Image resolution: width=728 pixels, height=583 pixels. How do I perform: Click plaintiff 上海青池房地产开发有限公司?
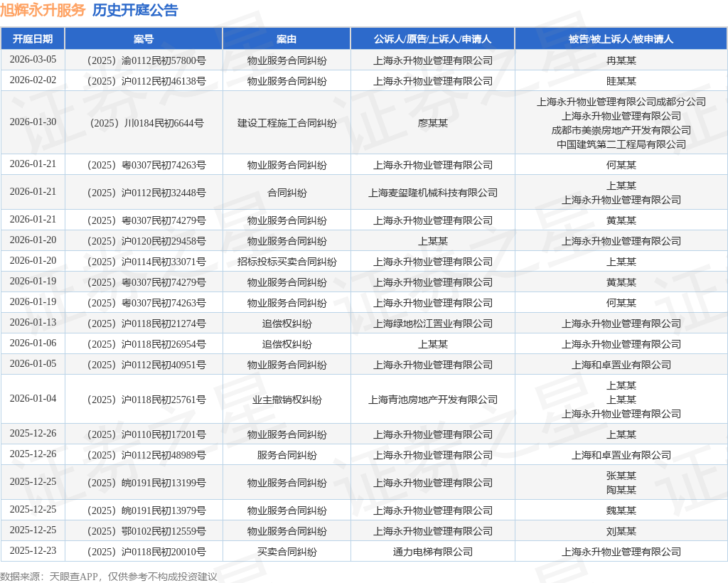(433, 400)
